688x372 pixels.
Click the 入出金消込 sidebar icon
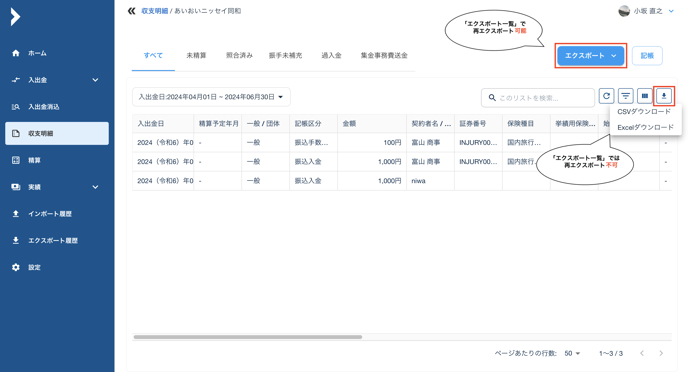[16, 107]
